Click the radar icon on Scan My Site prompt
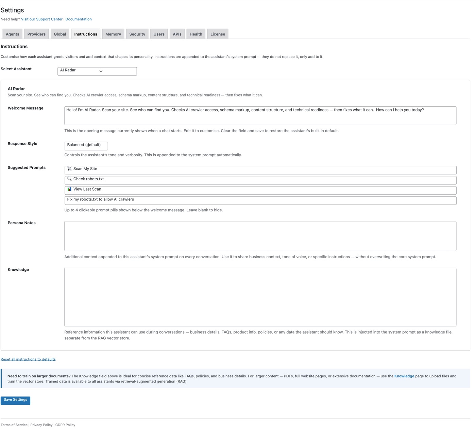Viewport: 476px width, 448px height. 69,169
